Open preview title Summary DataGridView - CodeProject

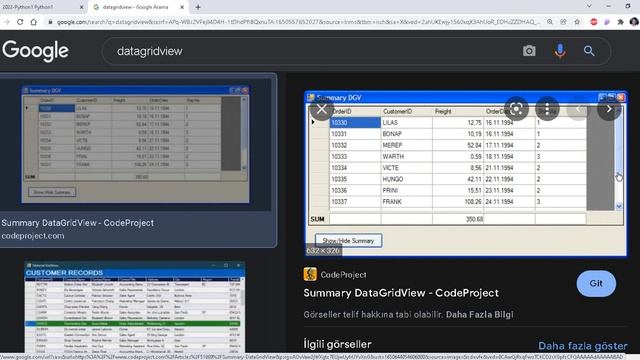[401, 293]
